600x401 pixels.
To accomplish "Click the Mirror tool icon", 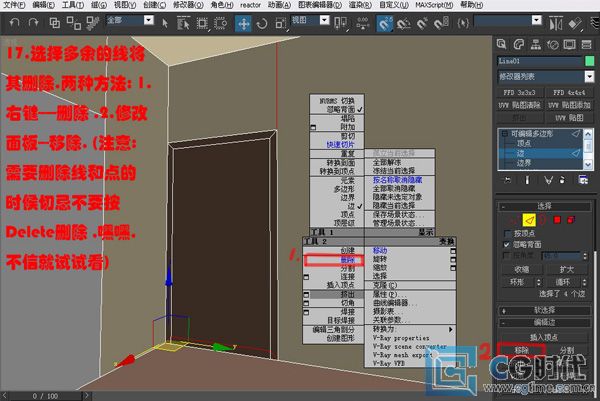I will pos(556,24).
